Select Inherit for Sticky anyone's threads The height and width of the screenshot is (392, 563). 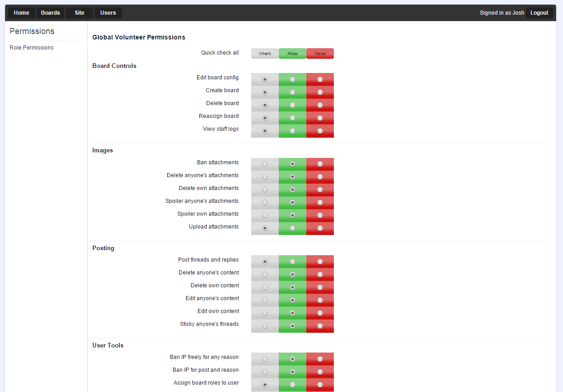pos(265,326)
